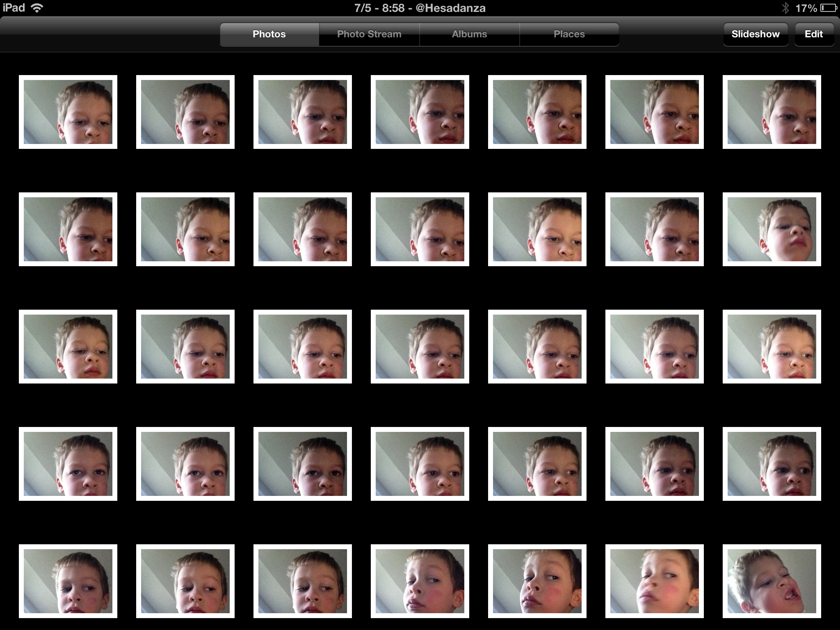Tap the Bluetooth status icon
Viewport: 840px width, 630px height.
785,8
